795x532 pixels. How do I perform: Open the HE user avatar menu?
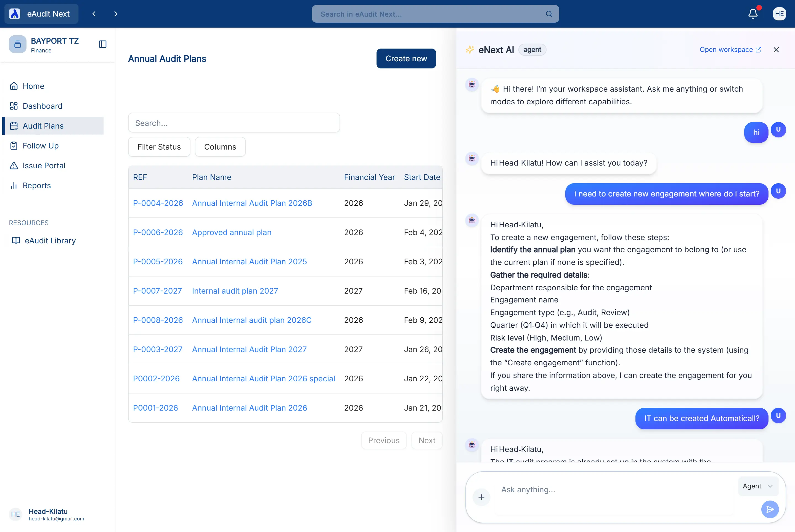(x=779, y=14)
